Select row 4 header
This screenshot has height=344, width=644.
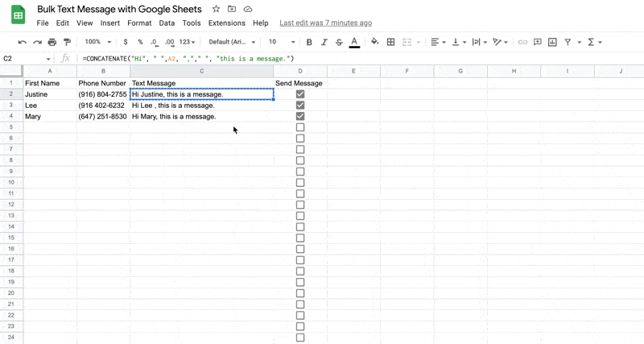pos(11,116)
